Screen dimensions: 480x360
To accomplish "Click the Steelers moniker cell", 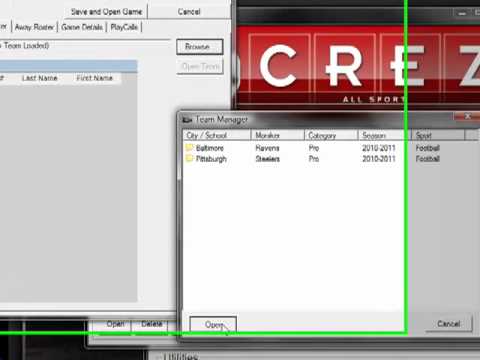I will [x=268, y=159].
